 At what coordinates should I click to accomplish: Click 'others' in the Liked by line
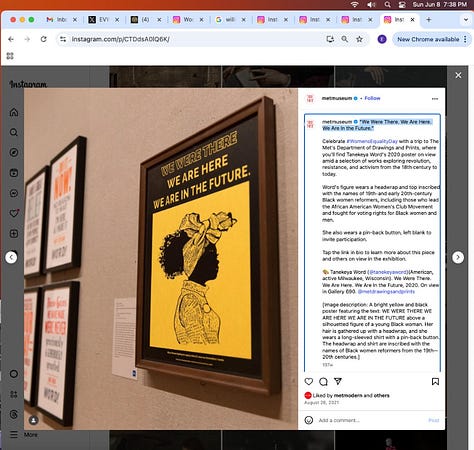tap(382, 396)
